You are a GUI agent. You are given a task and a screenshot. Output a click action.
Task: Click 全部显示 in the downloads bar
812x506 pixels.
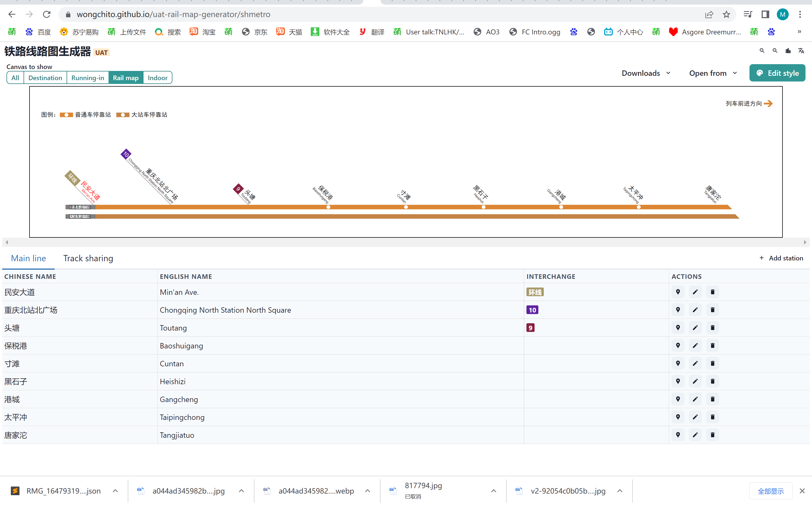pyautogui.click(x=771, y=491)
